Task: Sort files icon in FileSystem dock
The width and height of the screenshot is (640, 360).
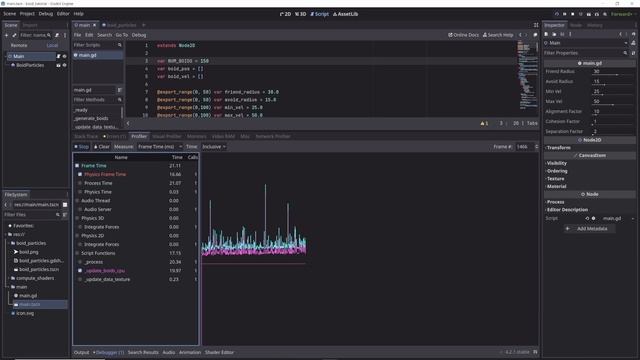Action: pos(64,215)
